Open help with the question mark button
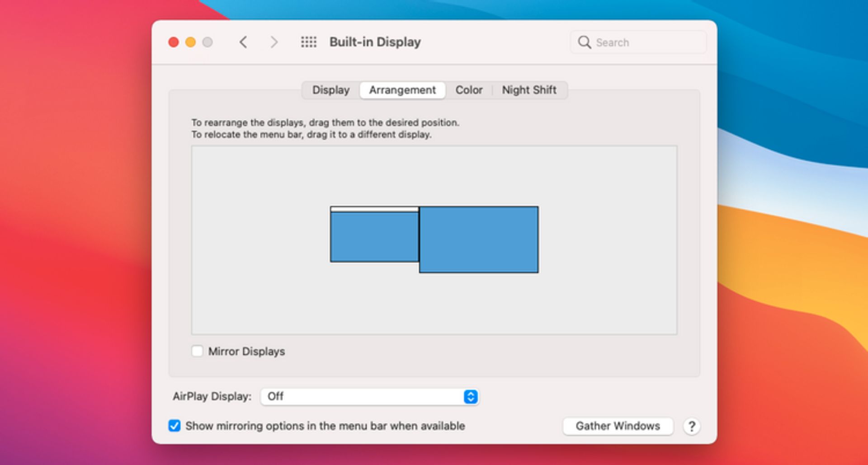 click(x=691, y=426)
